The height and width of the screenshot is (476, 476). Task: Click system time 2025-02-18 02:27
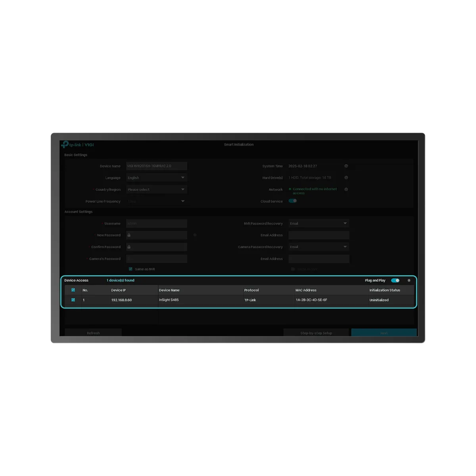coord(303,166)
